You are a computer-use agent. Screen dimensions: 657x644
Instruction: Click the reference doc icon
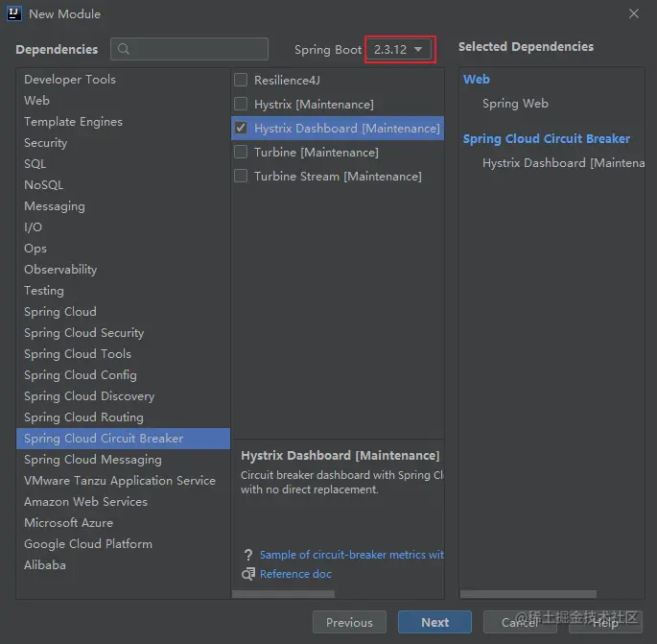248,574
